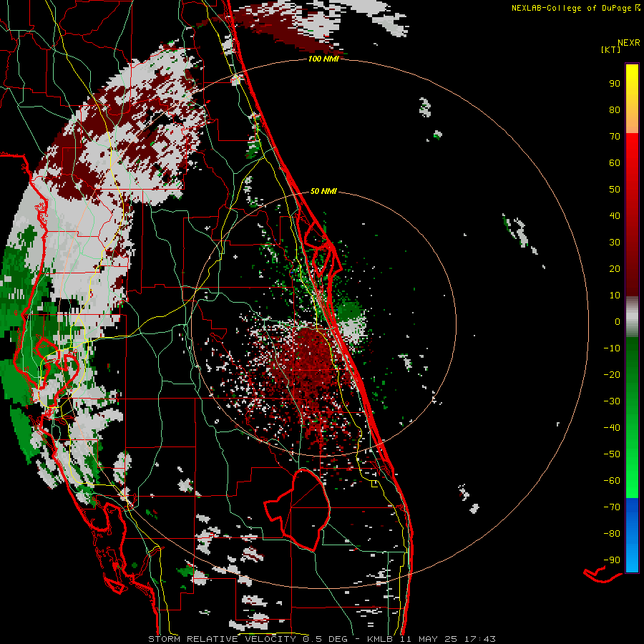
Task: Click the KMLB radar site identifier in caption
Action: click(x=380, y=639)
